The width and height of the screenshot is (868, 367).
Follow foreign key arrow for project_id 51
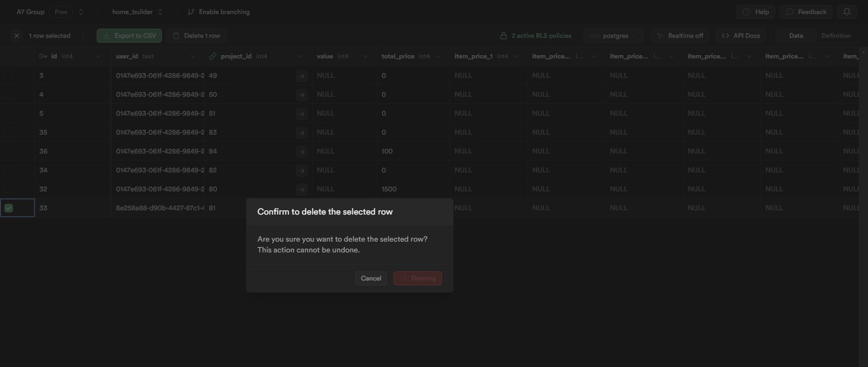tap(302, 114)
